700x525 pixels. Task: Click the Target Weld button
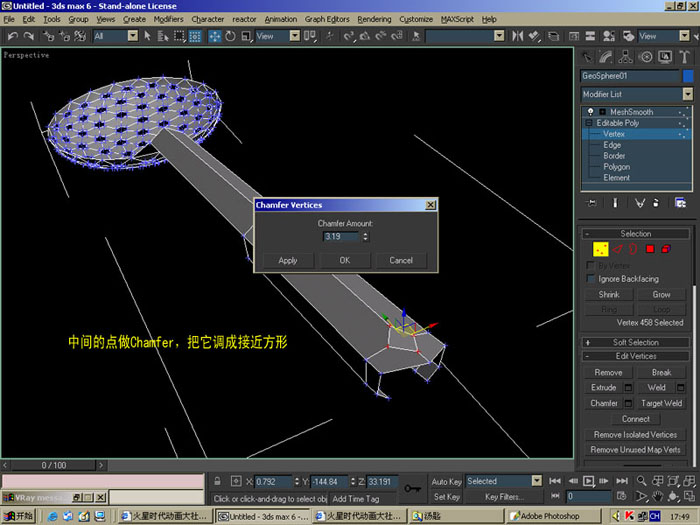[x=662, y=403]
